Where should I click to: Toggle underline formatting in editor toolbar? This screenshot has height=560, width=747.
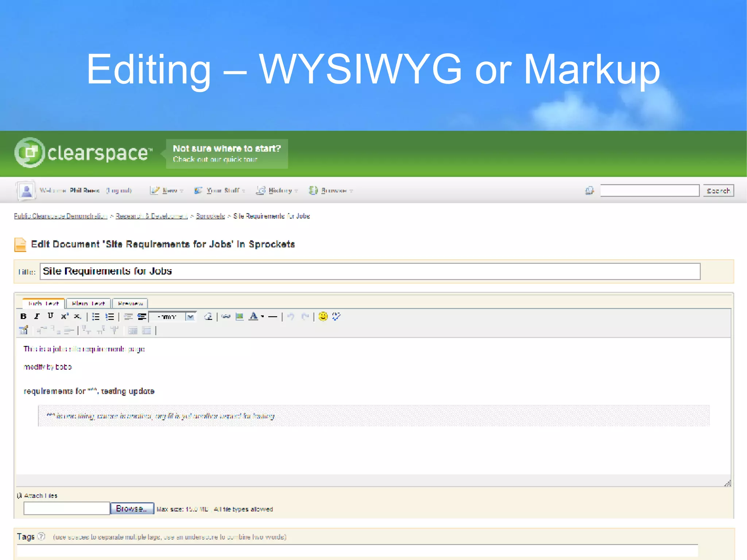coord(50,316)
